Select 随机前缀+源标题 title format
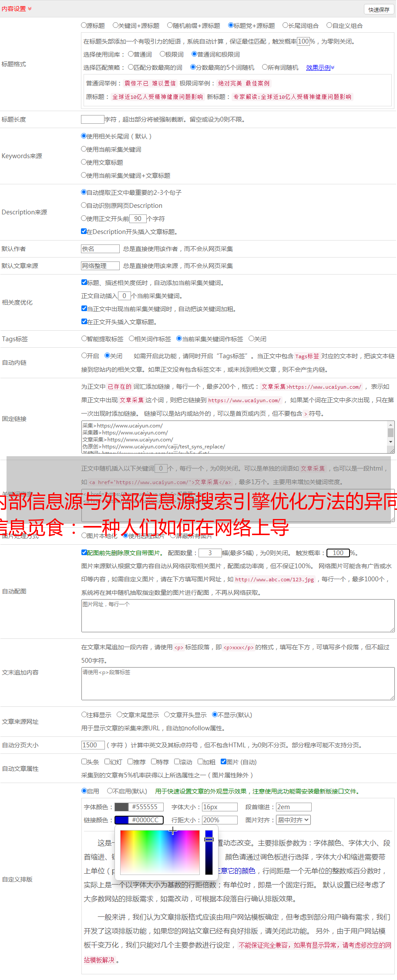 click(x=170, y=25)
